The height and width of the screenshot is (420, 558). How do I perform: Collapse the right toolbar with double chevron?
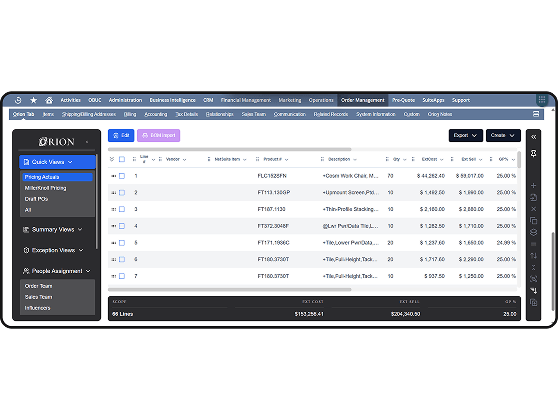pyautogui.click(x=533, y=137)
